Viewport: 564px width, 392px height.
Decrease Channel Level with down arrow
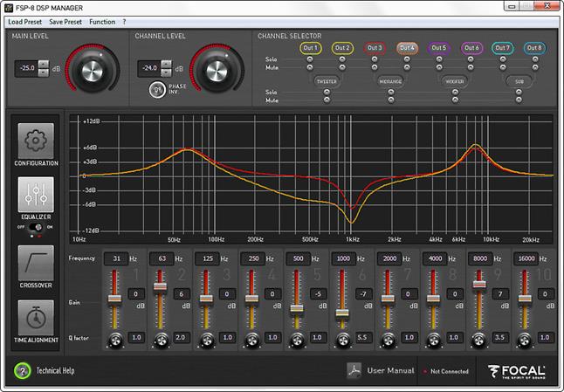pyautogui.click(x=167, y=72)
